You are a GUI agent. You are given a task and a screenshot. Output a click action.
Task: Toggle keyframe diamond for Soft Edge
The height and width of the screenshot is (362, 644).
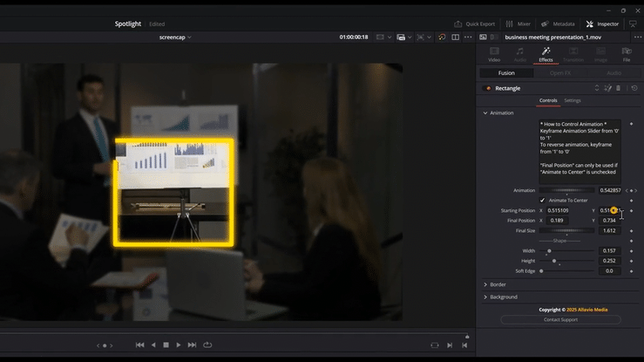631,271
